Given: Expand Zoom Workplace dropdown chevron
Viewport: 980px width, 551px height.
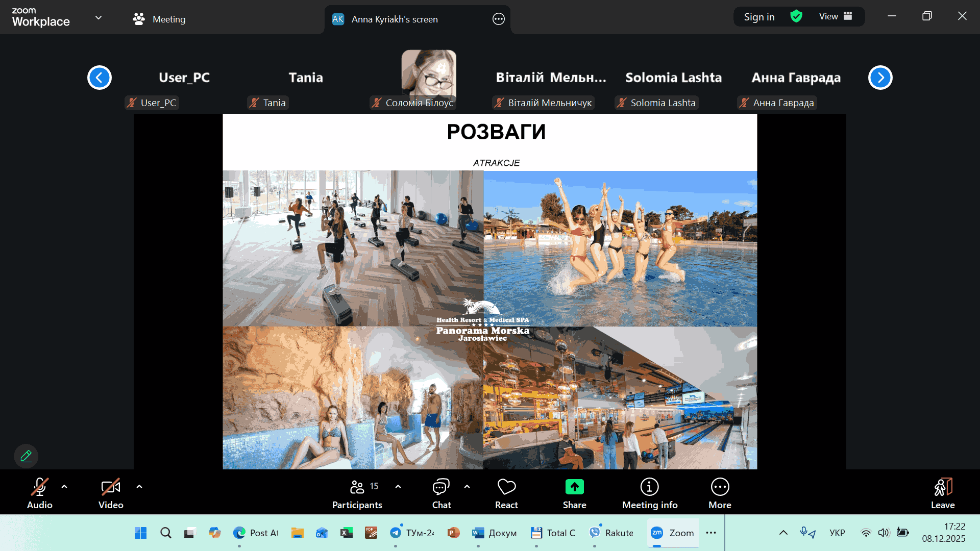Looking at the screenshot, I should coord(99,18).
